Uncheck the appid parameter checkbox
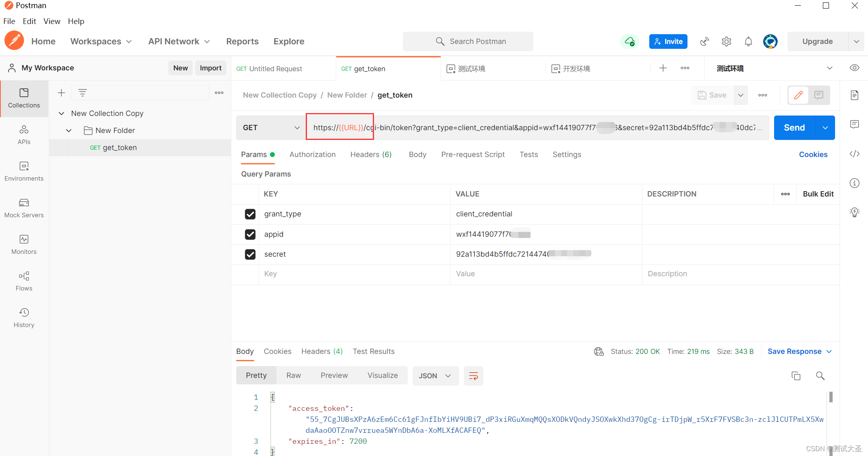The image size is (868, 456). click(250, 234)
